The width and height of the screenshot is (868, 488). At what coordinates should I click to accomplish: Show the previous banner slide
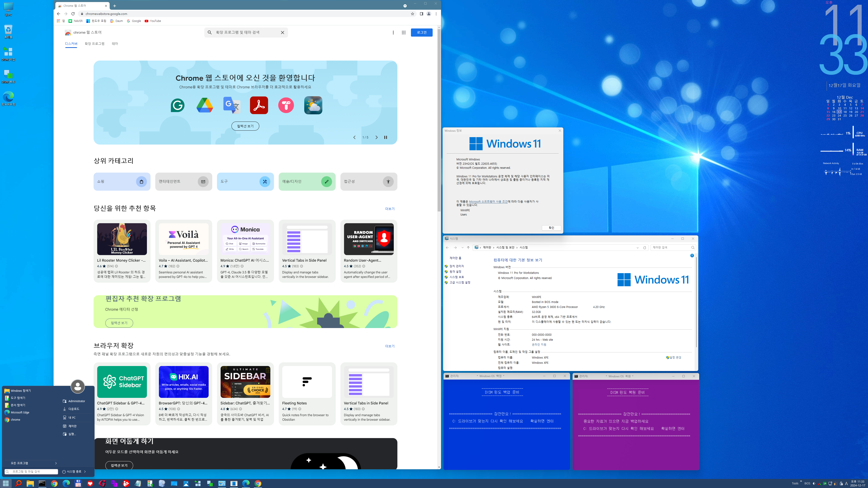coord(354,137)
